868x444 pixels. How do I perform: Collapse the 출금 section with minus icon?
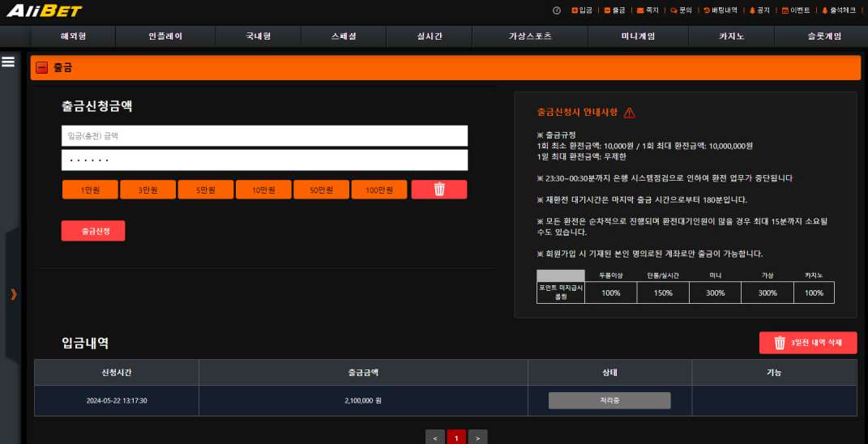(x=42, y=68)
